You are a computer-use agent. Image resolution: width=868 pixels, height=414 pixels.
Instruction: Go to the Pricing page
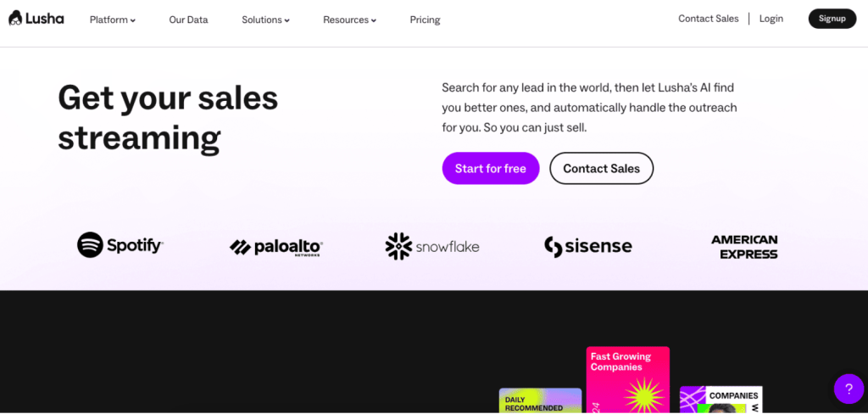(425, 20)
